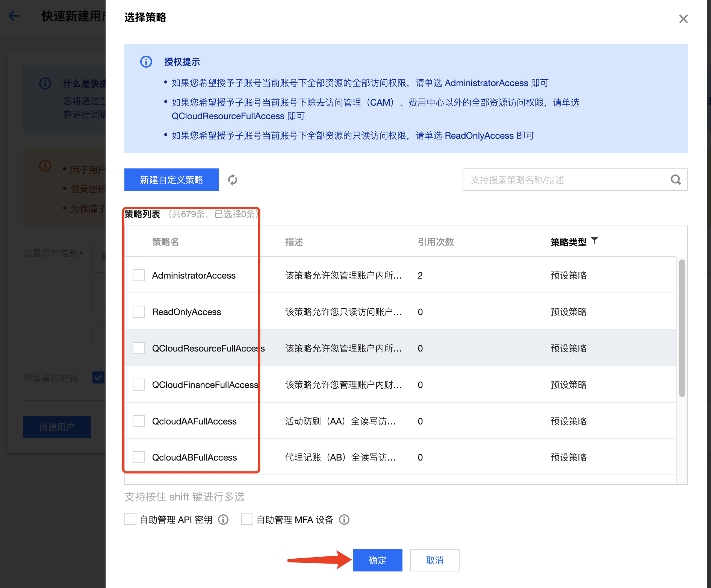Toggle 需要重置密码 checkbox in background page

pyautogui.click(x=98, y=377)
